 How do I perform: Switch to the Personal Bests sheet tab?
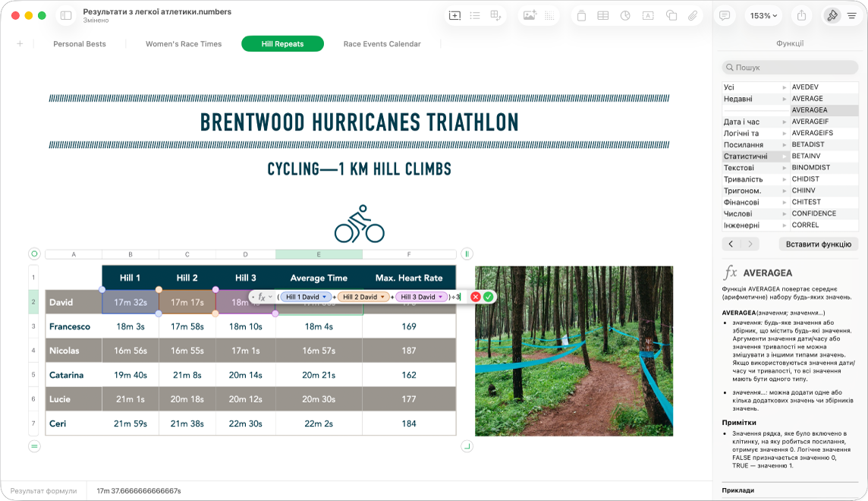(79, 44)
